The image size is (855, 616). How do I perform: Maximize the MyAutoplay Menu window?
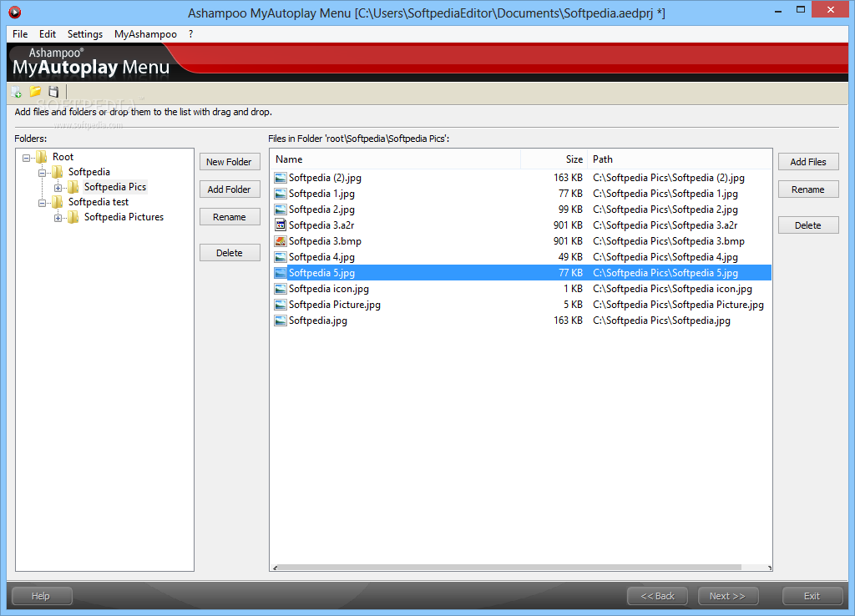(x=801, y=9)
